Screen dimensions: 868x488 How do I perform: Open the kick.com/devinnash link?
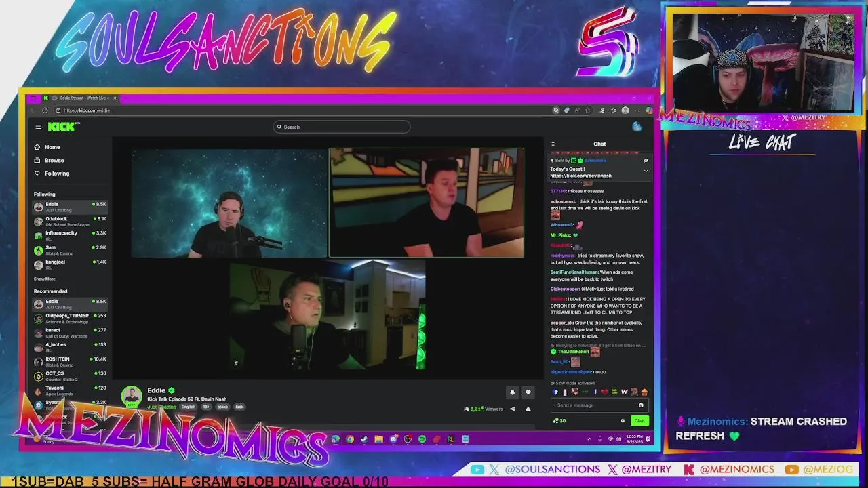580,176
